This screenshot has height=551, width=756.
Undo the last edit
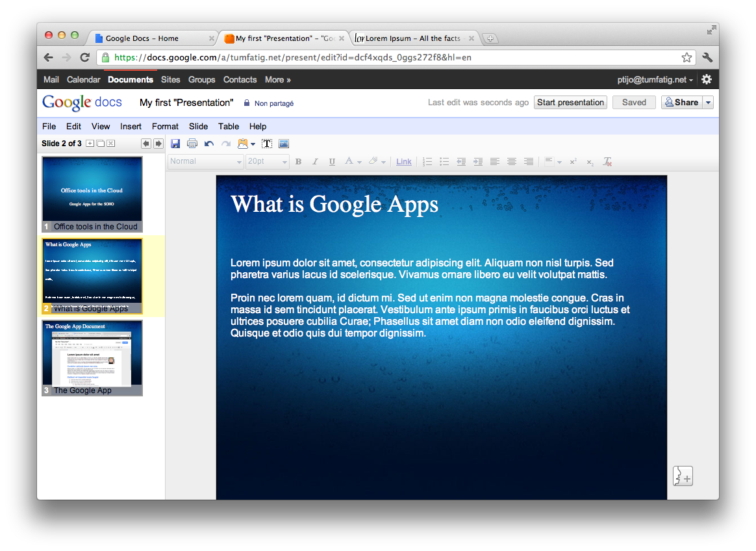point(208,144)
